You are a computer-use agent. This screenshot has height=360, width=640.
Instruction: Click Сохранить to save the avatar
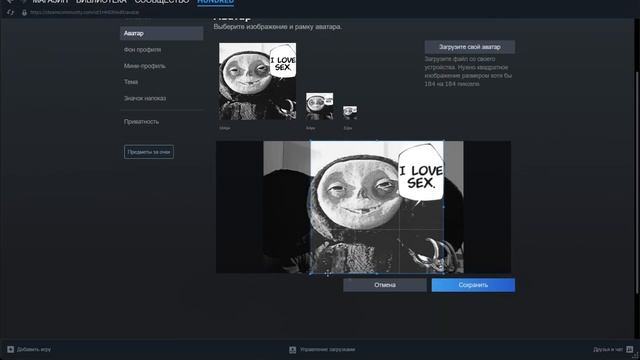coord(473,285)
